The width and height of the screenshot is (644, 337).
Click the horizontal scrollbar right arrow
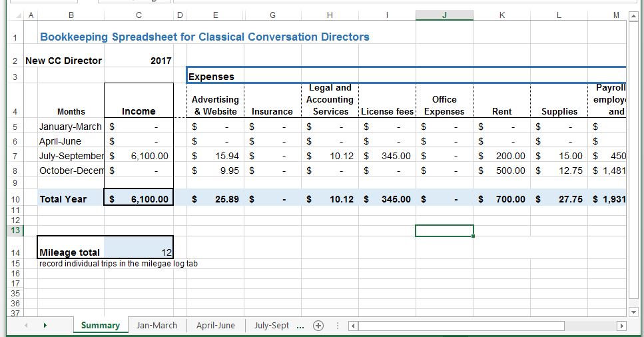(621, 326)
